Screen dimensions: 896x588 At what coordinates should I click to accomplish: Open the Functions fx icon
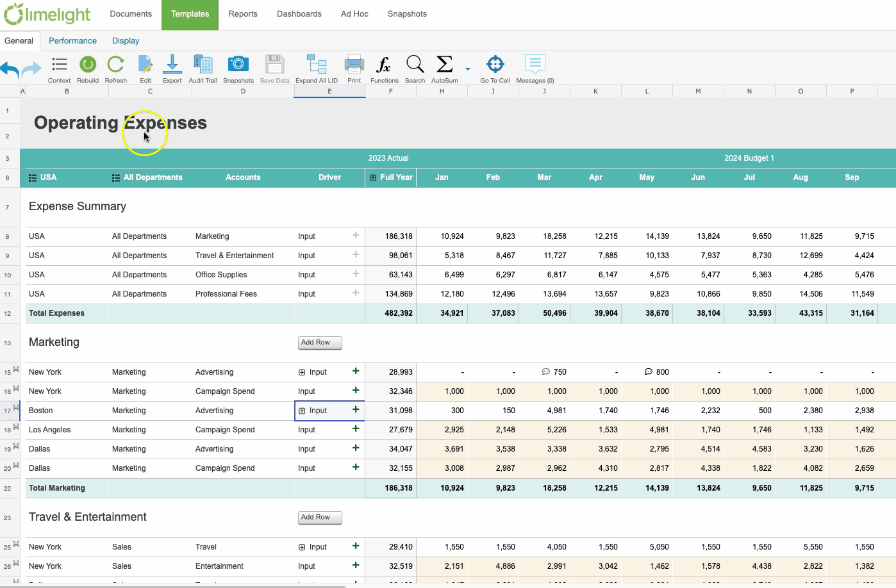[x=383, y=65]
